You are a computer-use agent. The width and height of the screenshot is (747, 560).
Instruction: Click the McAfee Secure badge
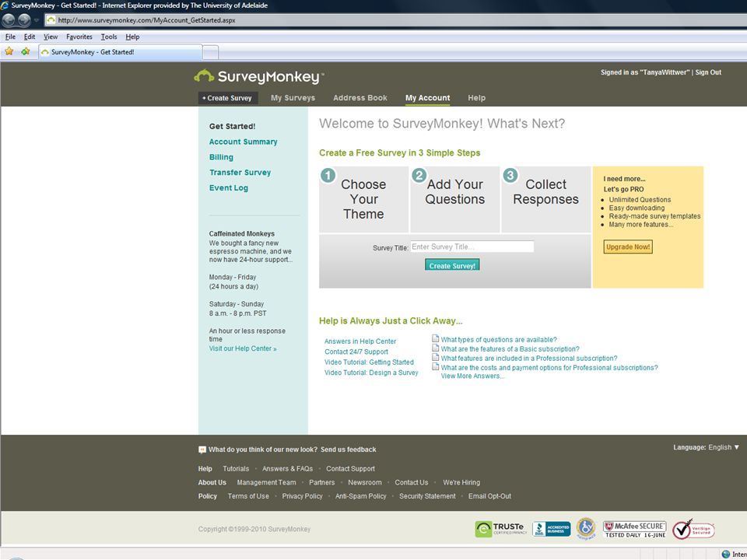click(x=635, y=529)
